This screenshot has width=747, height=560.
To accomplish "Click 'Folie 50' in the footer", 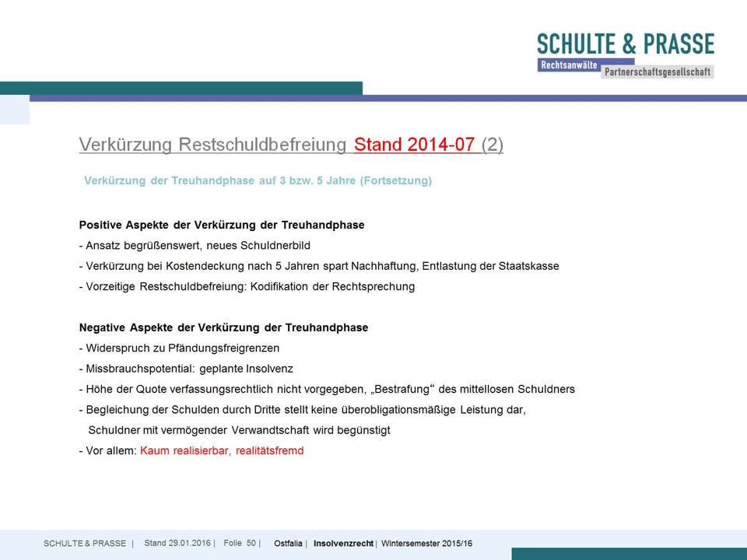I will tap(240, 543).
